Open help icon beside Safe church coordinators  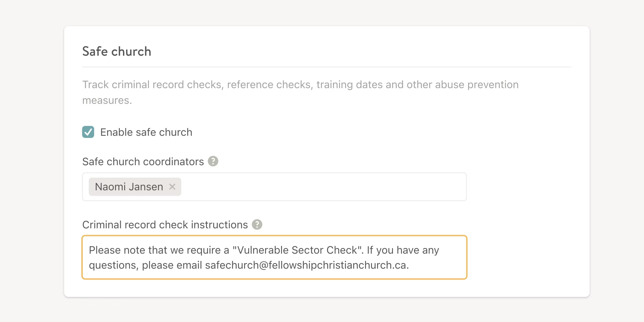[213, 161]
